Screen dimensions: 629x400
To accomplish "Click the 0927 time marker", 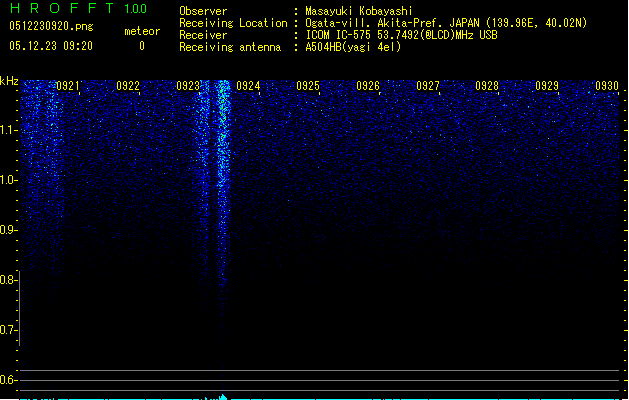I will (x=428, y=86).
